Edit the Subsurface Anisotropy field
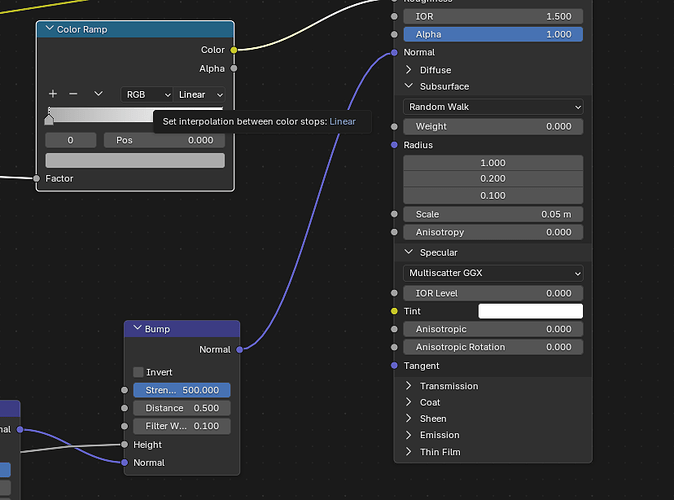The width and height of the screenshot is (674, 500). click(x=493, y=232)
